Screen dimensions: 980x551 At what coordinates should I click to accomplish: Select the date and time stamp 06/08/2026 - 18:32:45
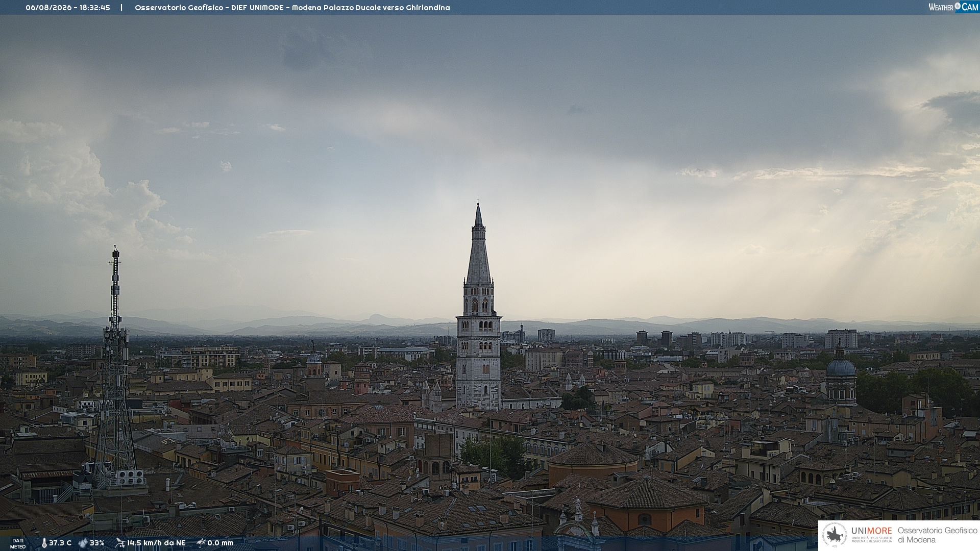click(x=68, y=8)
